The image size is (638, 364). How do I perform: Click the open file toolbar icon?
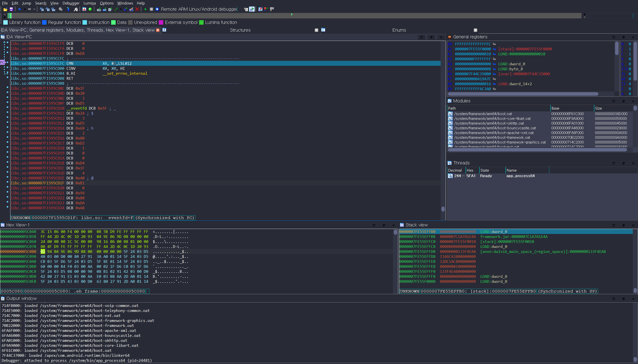5,9
